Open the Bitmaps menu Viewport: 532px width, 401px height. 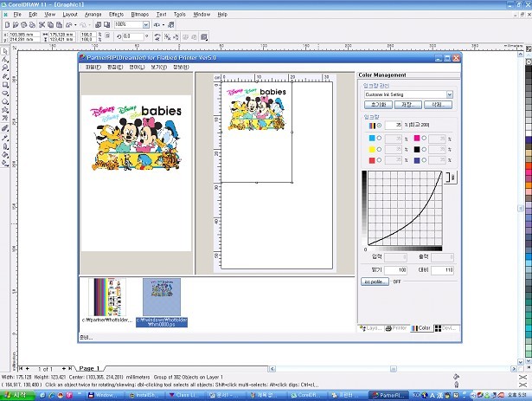tap(140, 14)
